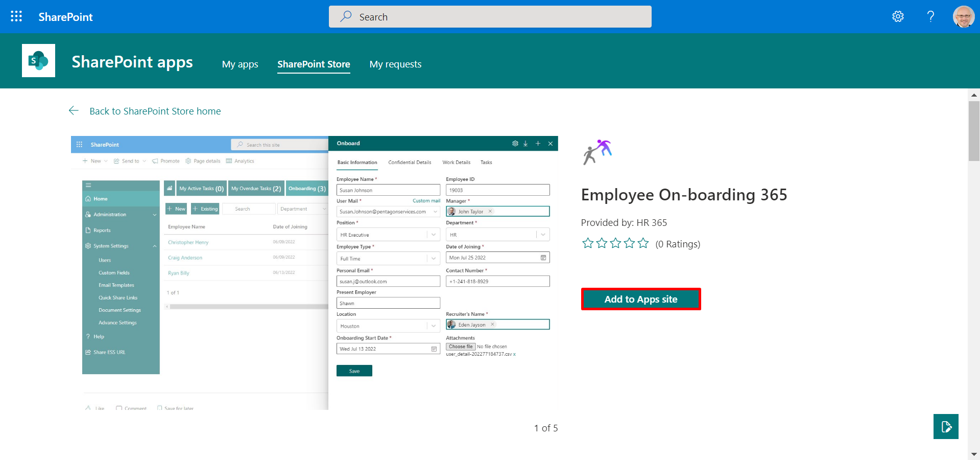Viewport: 980px width, 460px height.
Task: Click the Employee On-boarding app icon
Action: click(x=597, y=152)
